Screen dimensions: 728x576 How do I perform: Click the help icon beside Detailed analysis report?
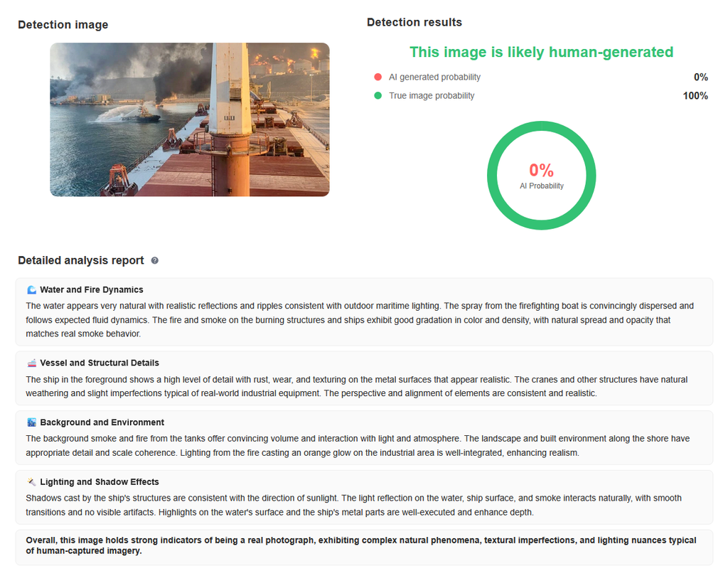[155, 261]
